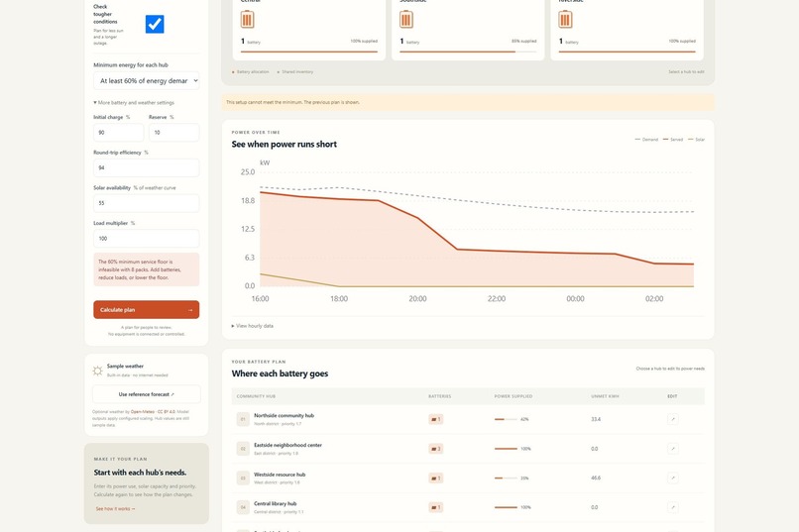Select the Central library hub name
The height and width of the screenshot is (532, 799).
pyautogui.click(x=276, y=503)
